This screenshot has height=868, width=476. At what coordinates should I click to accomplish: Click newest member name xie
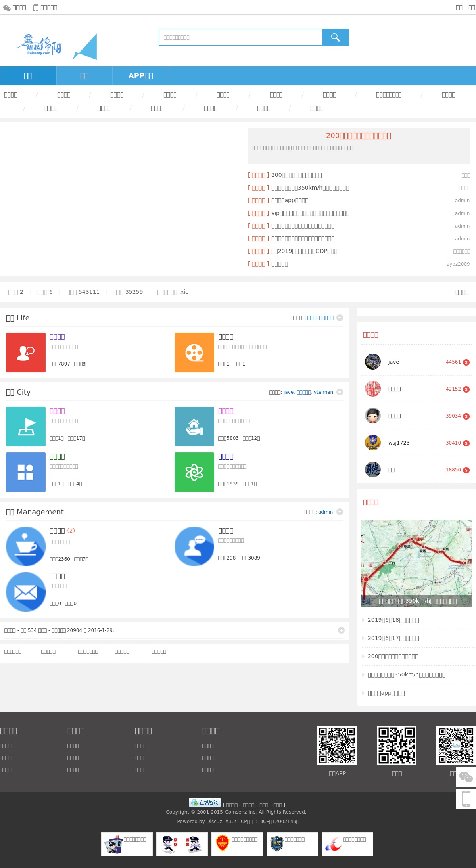[x=184, y=292]
